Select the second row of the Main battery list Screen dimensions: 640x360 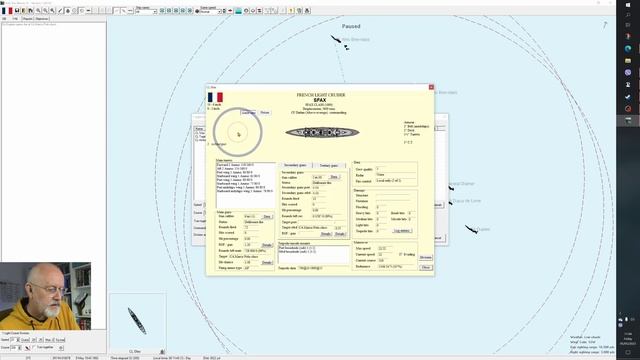pyautogui.click(x=246, y=169)
